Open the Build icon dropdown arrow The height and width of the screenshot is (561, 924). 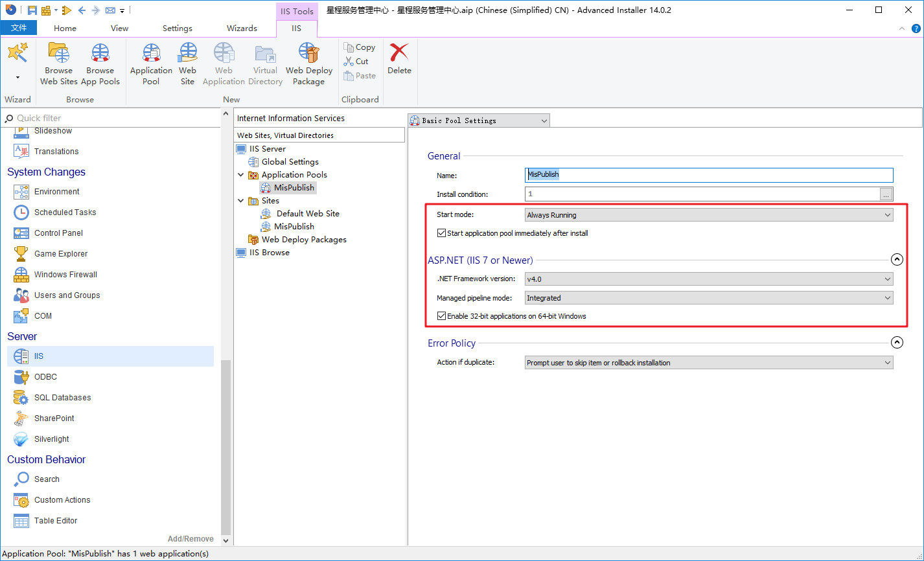(x=56, y=10)
